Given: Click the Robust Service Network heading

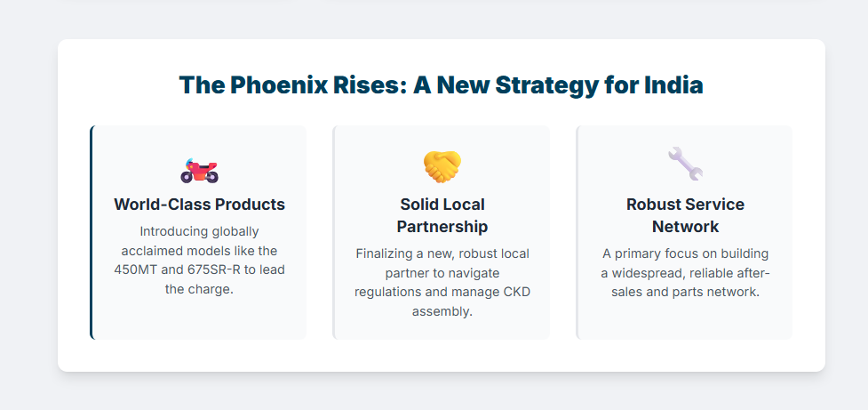Looking at the screenshot, I should point(685,215).
